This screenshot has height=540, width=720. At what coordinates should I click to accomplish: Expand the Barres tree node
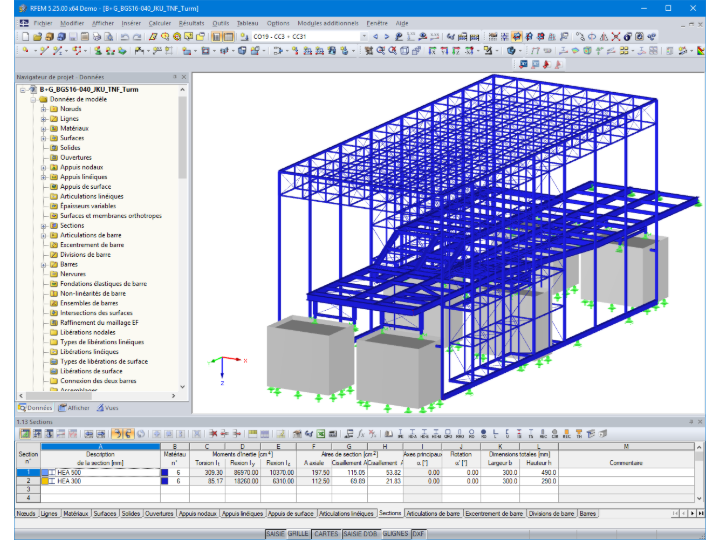click(x=43, y=264)
